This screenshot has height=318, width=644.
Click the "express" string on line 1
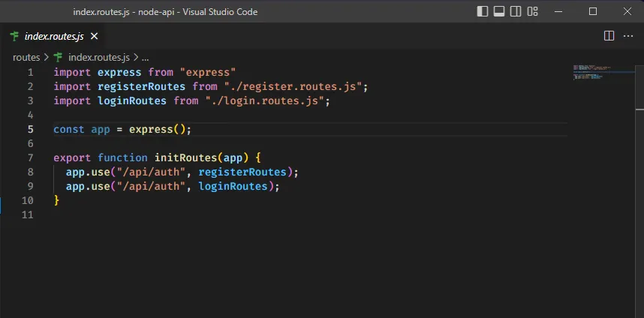[208, 73]
